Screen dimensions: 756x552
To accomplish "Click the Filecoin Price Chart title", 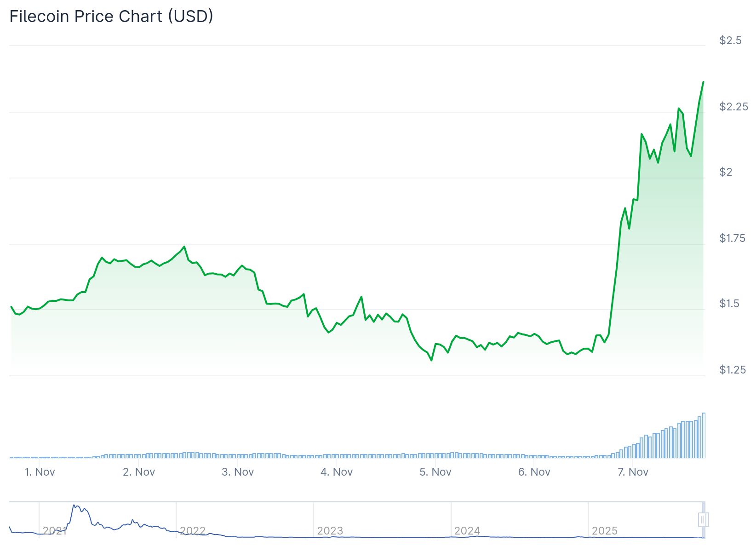I will point(111,17).
